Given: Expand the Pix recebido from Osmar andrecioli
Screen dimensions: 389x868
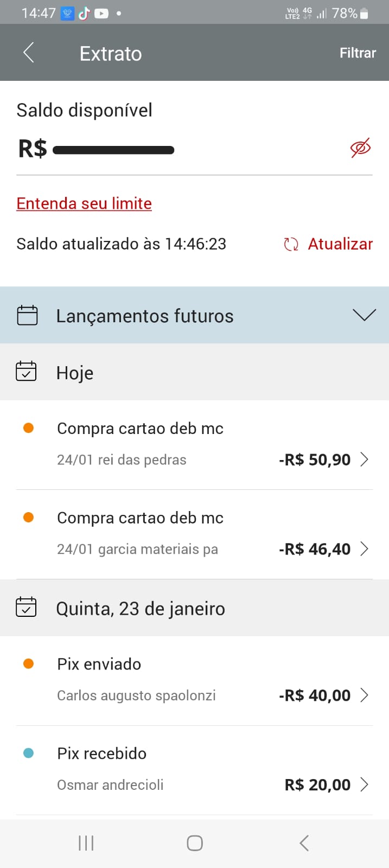Looking at the screenshot, I should click(366, 784).
